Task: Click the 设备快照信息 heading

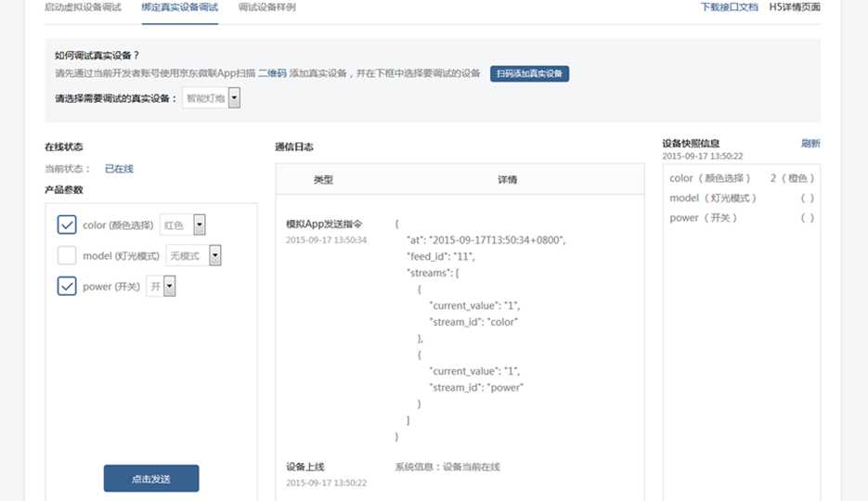Action: [691, 143]
